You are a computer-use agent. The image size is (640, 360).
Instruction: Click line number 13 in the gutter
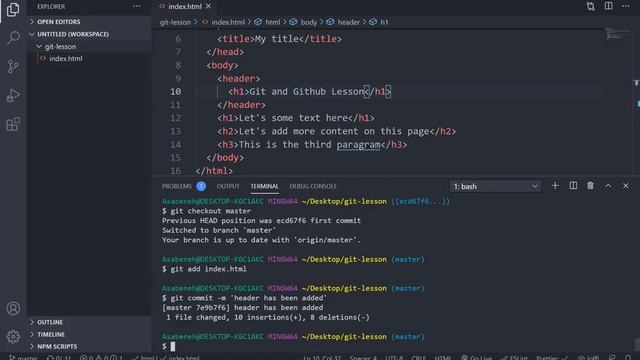(176, 131)
